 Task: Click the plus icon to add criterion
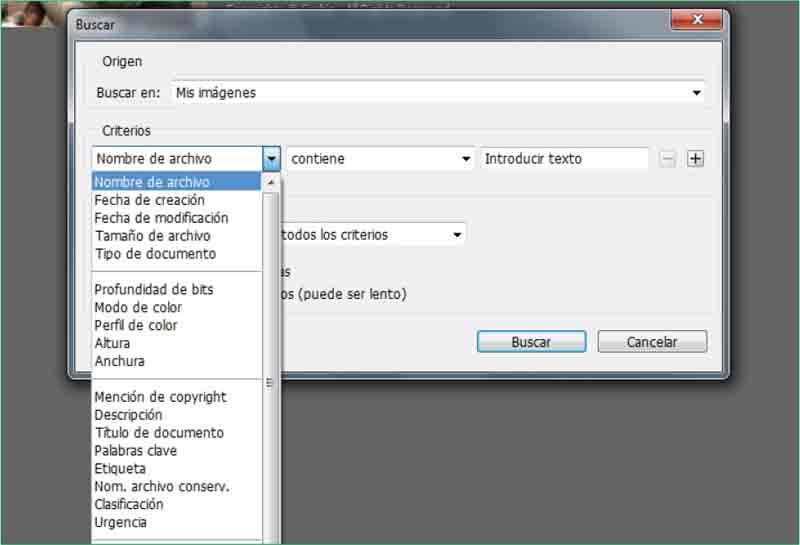(x=697, y=159)
